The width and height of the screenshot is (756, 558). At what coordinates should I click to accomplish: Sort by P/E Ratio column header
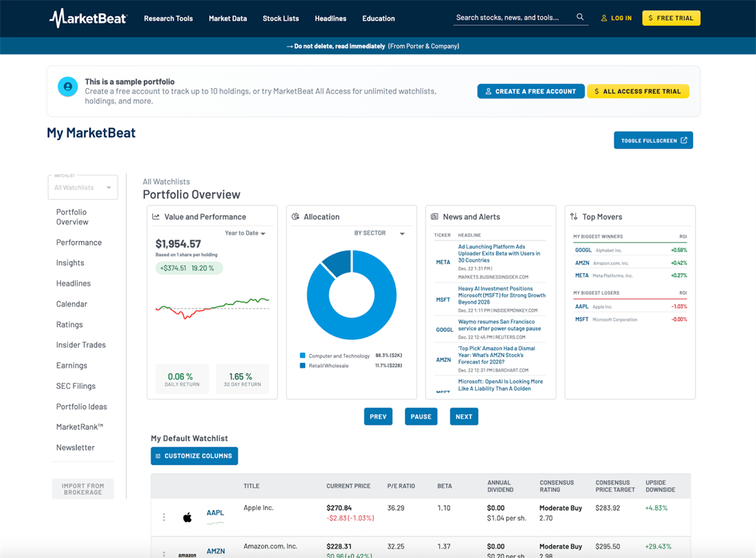[401, 486]
